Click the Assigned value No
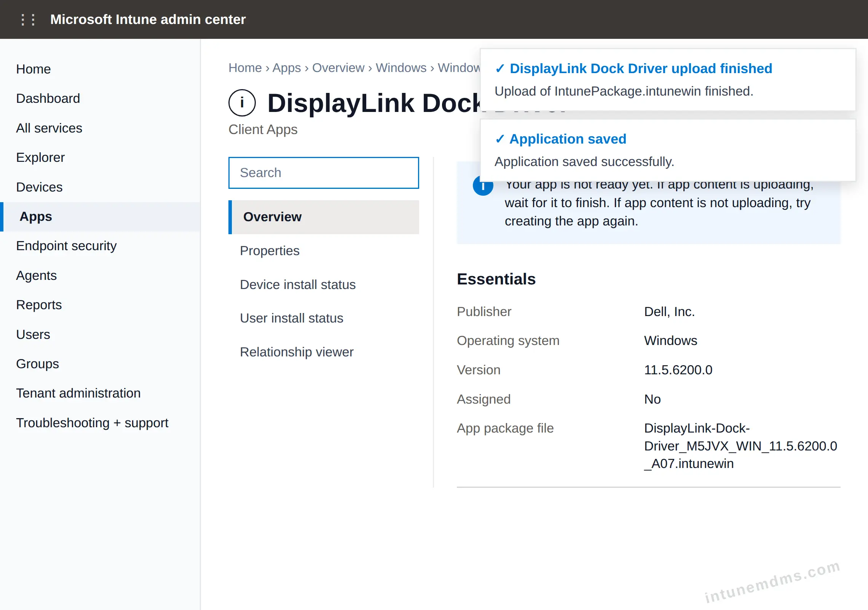This screenshot has width=868, height=610. click(652, 399)
